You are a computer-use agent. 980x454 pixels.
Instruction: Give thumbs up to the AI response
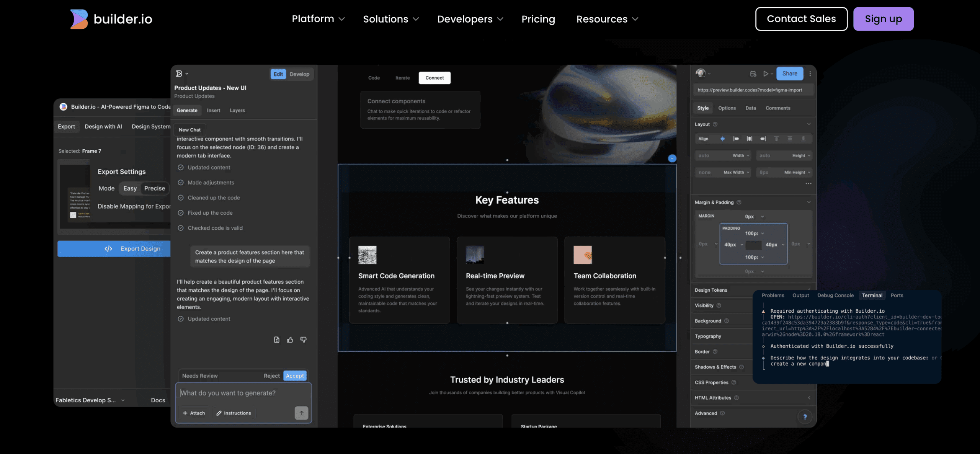290,340
